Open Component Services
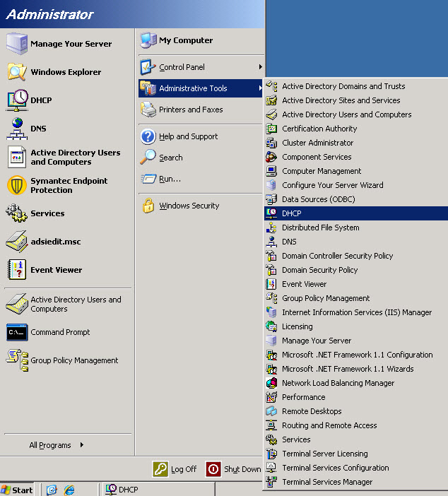Viewport: 448px width, 496px height. coord(356,157)
